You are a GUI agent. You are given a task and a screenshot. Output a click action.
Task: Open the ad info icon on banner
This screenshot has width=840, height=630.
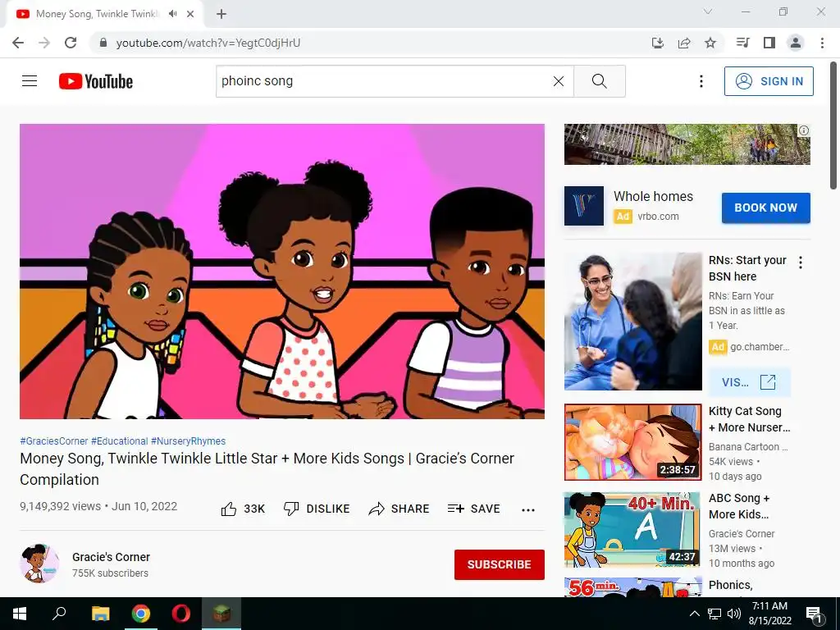(x=804, y=130)
